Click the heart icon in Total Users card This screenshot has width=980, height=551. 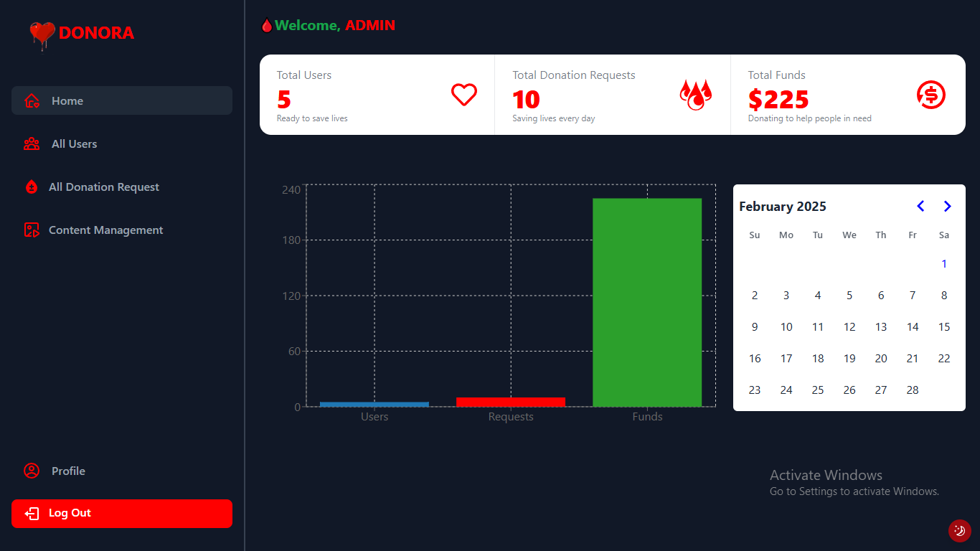(x=463, y=95)
